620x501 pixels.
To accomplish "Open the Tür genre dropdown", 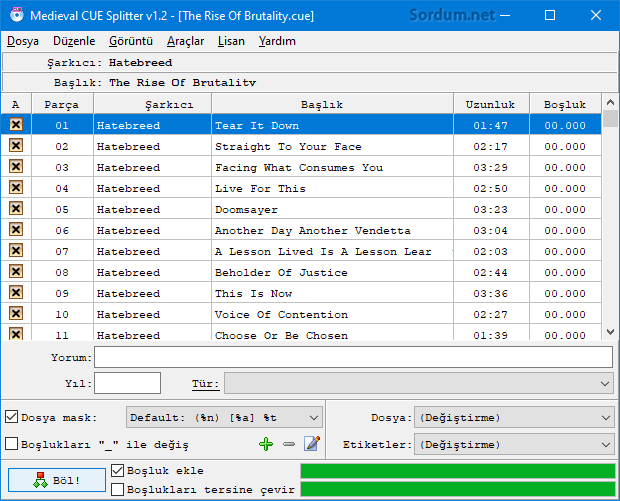I will pos(418,383).
